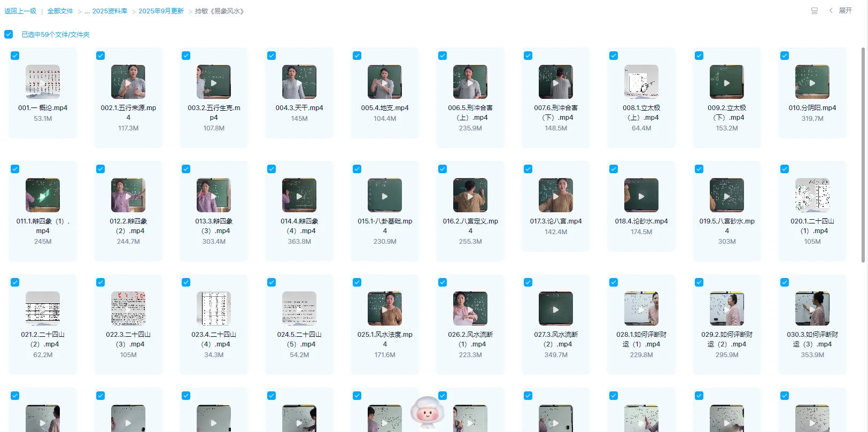Play the 018.4 论砂水 video
This screenshot has height=432, width=868.
pos(641,196)
